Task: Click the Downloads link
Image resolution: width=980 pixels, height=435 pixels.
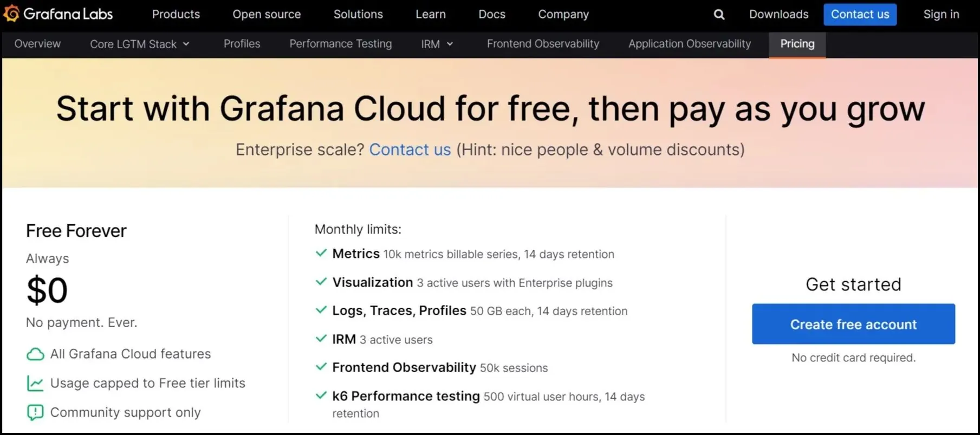Action: [x=778, y=15]
